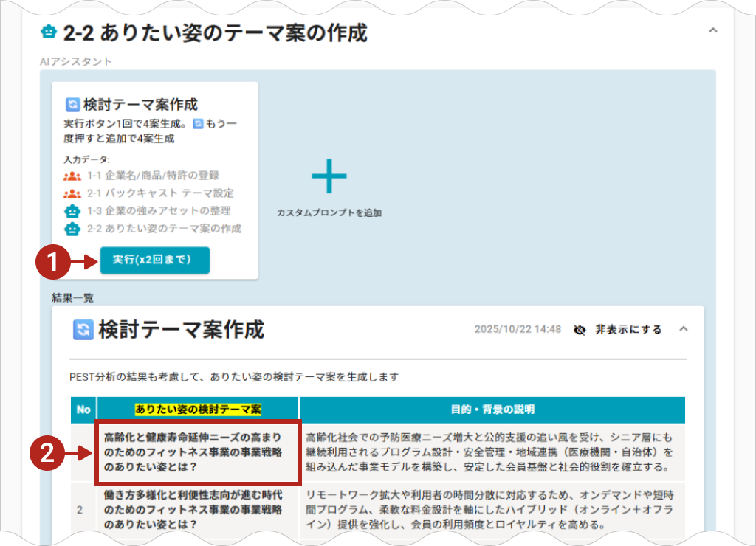
Task: Click the 目的・背景の説明 column header
Action: pyautogui.click(x=492, y=409)
